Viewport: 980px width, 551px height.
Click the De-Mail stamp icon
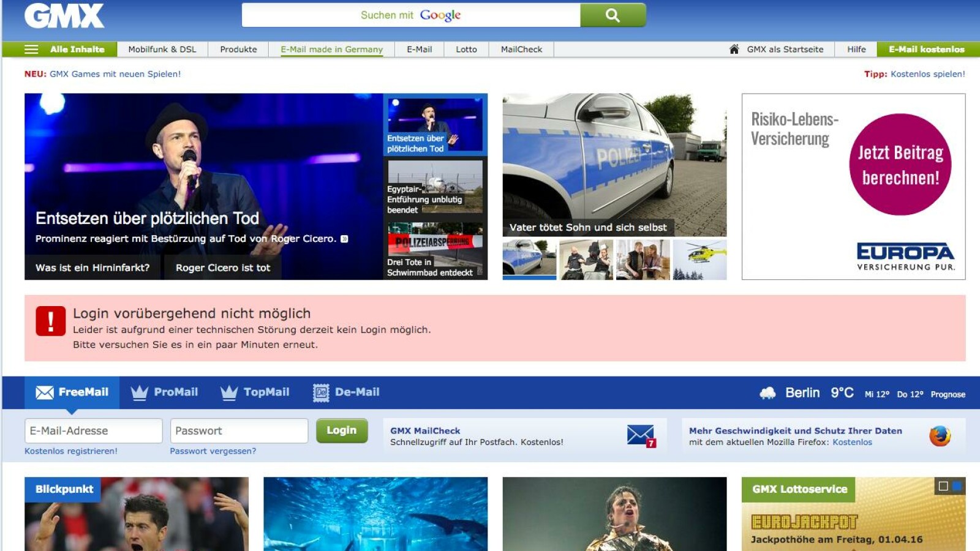coord(321,392)
